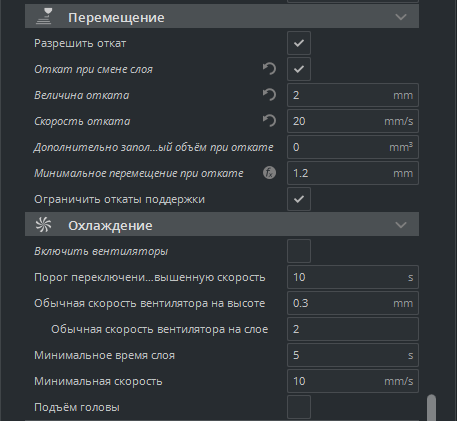Click the Подъём головы label

coord(77,407)
